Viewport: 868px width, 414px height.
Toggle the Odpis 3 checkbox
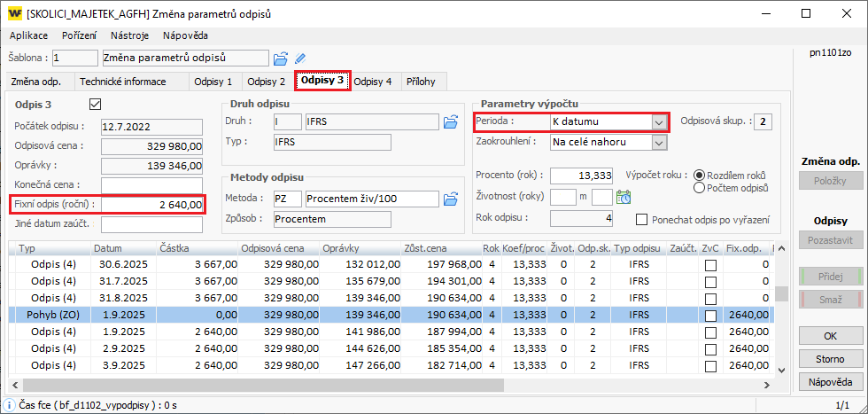point(96,105)
